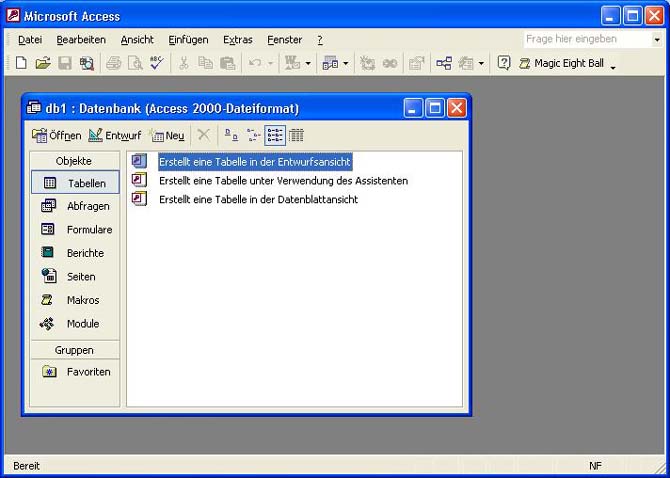Click the Code toolbar icon

pyautogui.click(x=367, y=63)
